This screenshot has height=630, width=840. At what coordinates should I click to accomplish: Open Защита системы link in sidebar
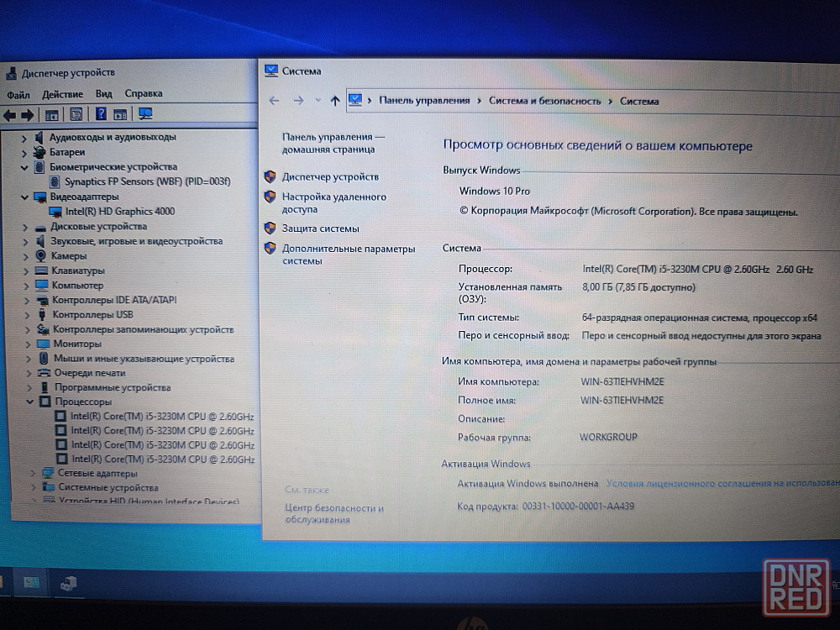[x=320, y=228]
